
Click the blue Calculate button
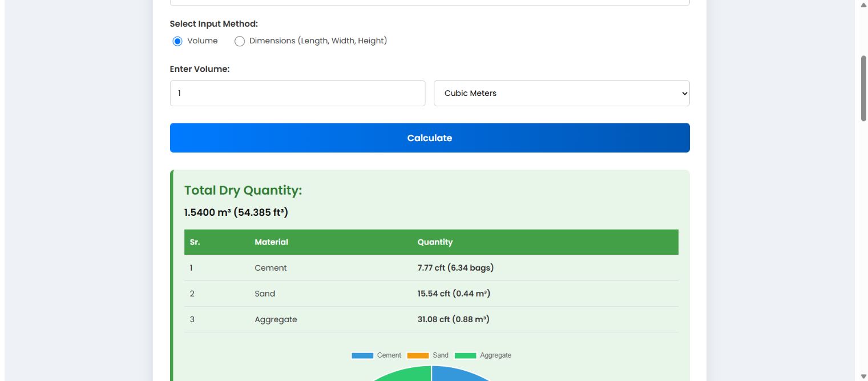coord(430,138)
